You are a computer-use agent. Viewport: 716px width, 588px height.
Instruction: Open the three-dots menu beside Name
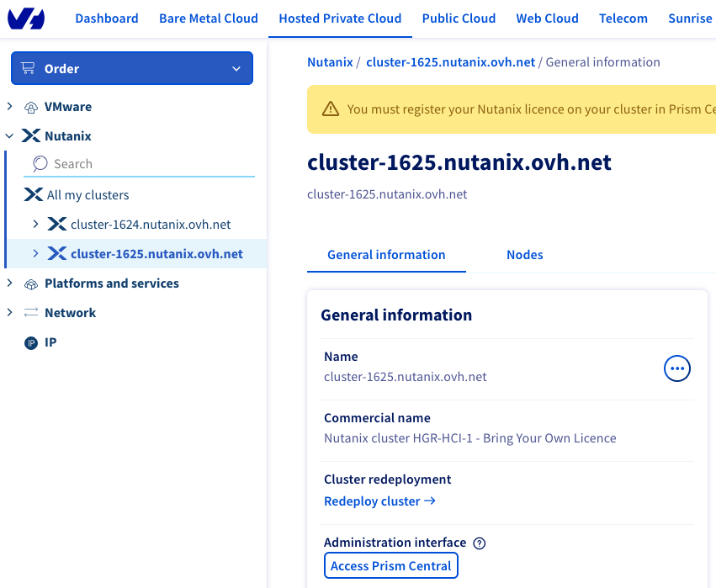(676, 368)
